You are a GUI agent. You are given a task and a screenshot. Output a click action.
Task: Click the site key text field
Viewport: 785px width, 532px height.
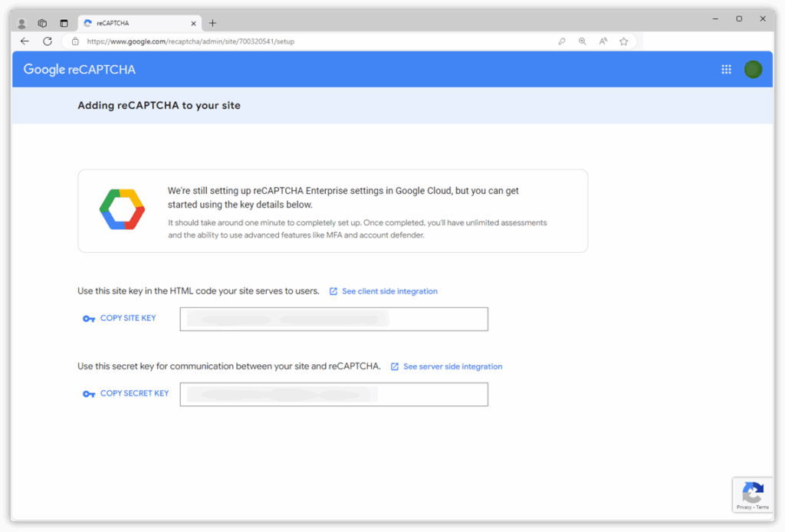pyautogui.click(x=333, y=319)
